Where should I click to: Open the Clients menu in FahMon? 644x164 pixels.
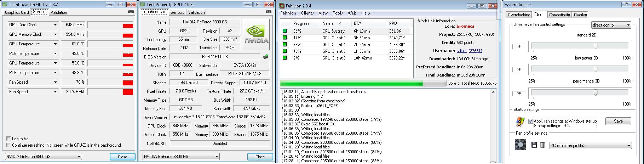(x=307, y=13)
